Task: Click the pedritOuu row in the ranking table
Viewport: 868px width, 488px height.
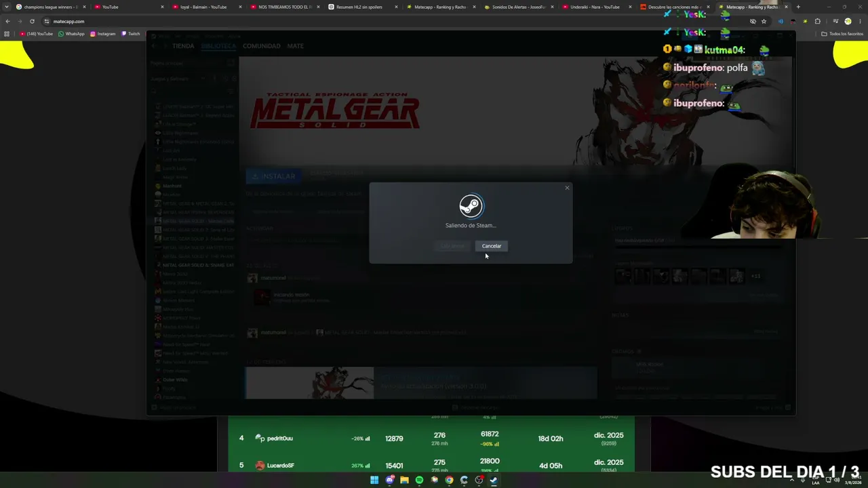Action: pyautogui.click(x=431, y=439)
